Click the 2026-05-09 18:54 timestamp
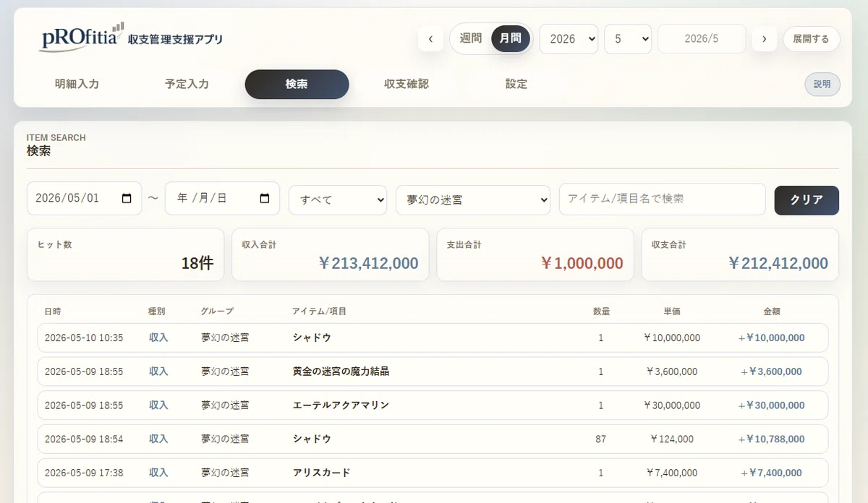 point(84,439)
